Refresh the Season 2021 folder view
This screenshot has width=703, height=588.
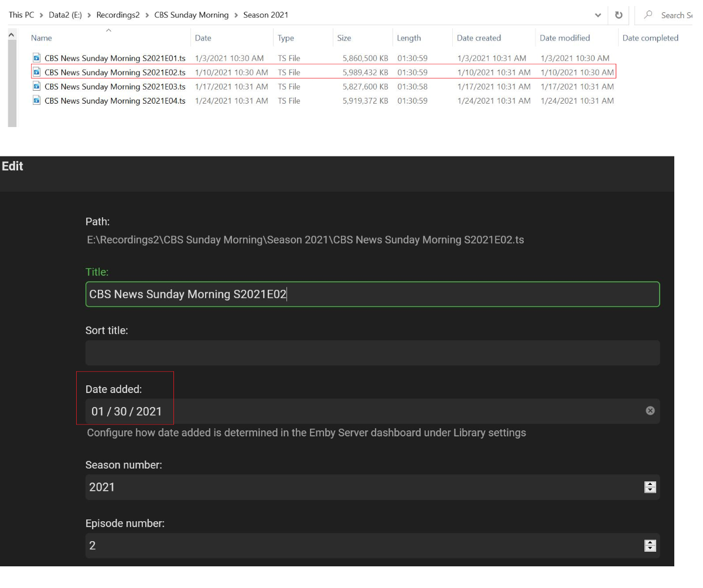[x=618, y=15]
